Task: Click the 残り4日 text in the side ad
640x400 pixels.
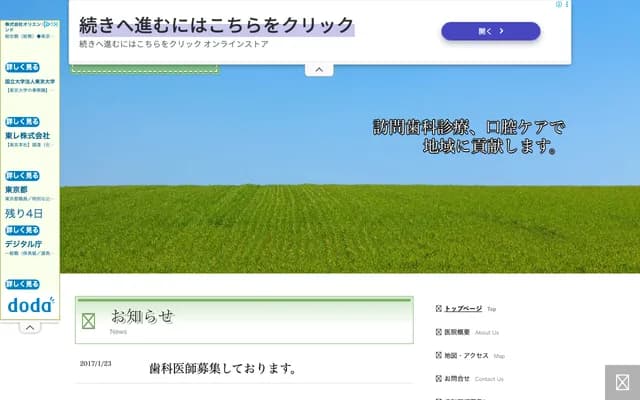Action: click(x=24, y=213)
